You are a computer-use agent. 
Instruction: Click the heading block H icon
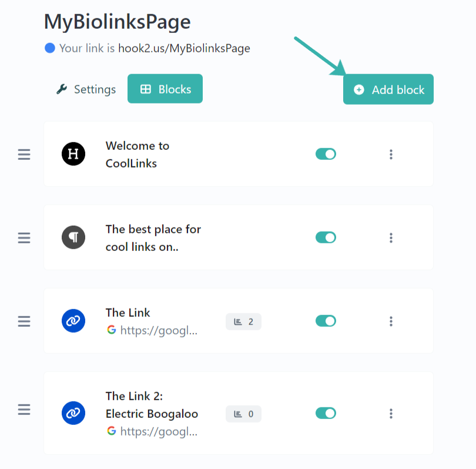[73, 155]
